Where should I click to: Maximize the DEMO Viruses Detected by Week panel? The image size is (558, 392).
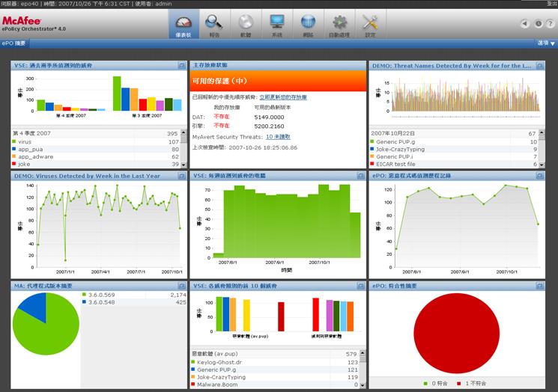tap(182, 176)
